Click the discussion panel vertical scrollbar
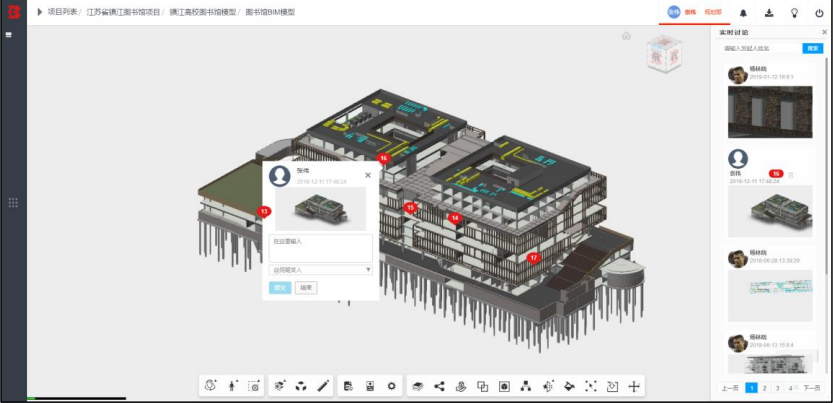This screenshot has height=403, width=833. click(x=826, y=165)
